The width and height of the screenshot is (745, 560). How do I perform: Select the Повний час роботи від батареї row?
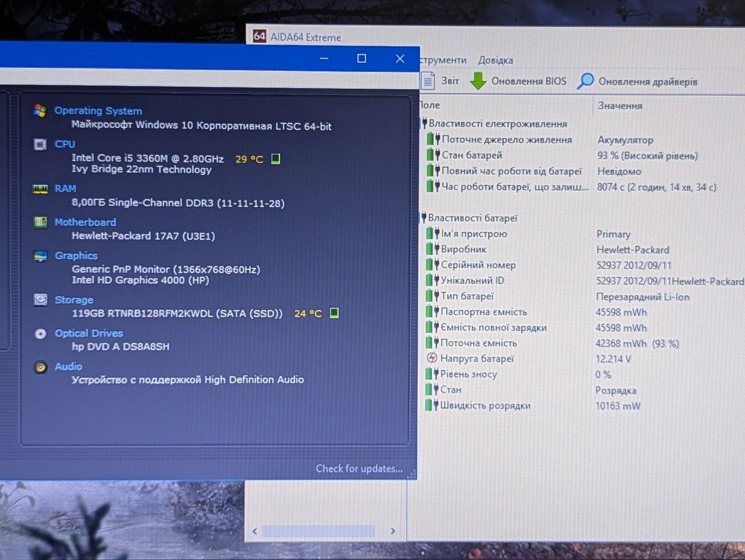582,171
